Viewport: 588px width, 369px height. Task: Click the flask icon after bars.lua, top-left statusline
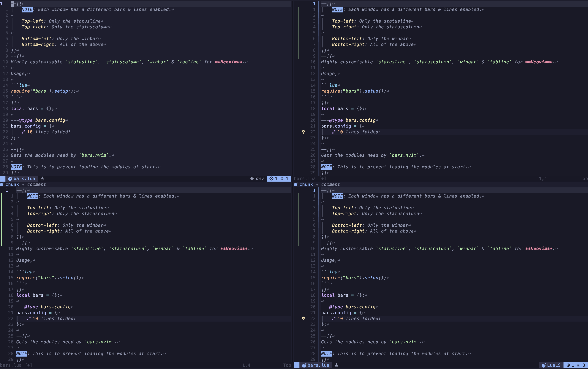click(x=42, y=179)
